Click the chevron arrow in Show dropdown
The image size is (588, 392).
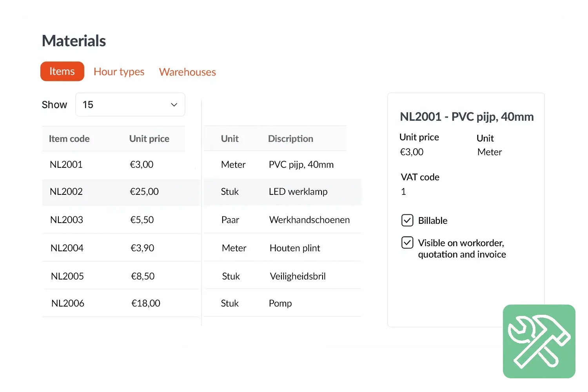[174, 105]
